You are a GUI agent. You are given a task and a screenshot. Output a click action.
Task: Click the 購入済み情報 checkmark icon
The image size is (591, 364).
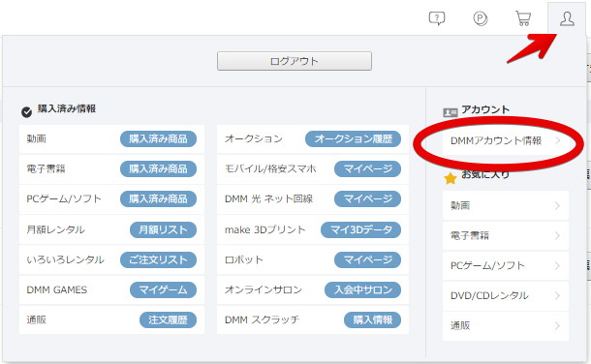pyautogui.click(x=26, y=112)
